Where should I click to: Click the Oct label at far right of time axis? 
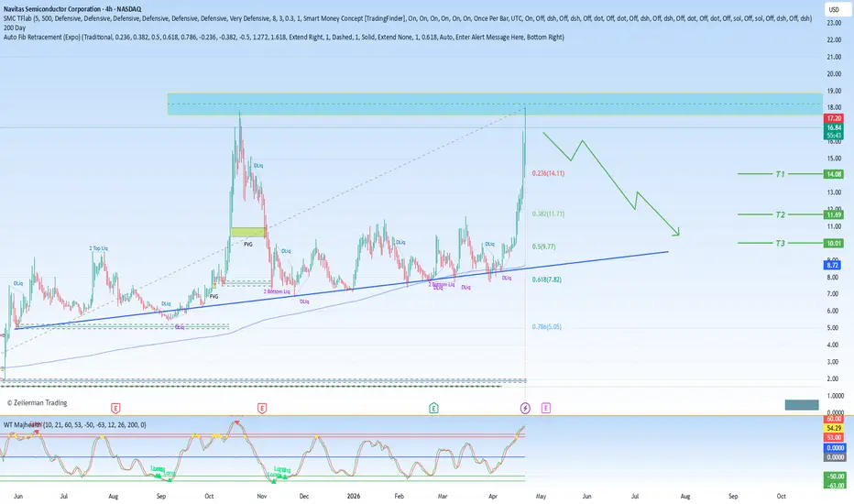click(x=781, y=497)
